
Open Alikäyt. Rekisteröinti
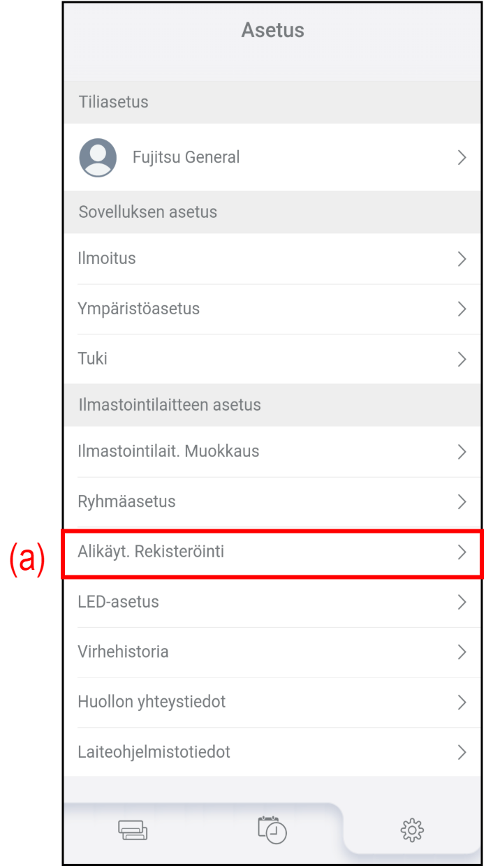pos(151,552)
